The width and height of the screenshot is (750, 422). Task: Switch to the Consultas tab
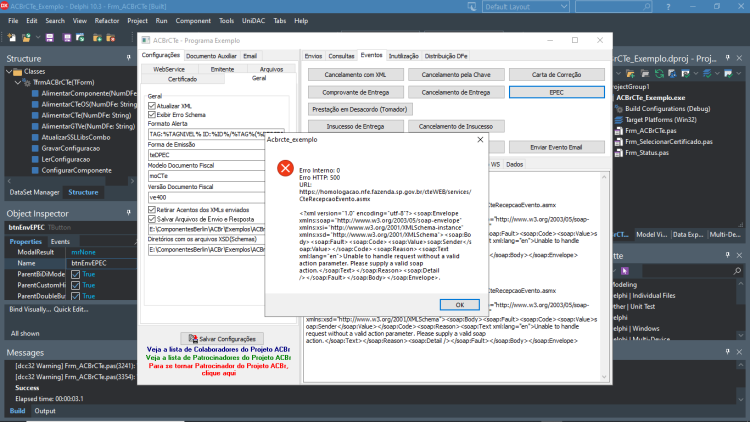pyautogui.click(x=341, y=56)
